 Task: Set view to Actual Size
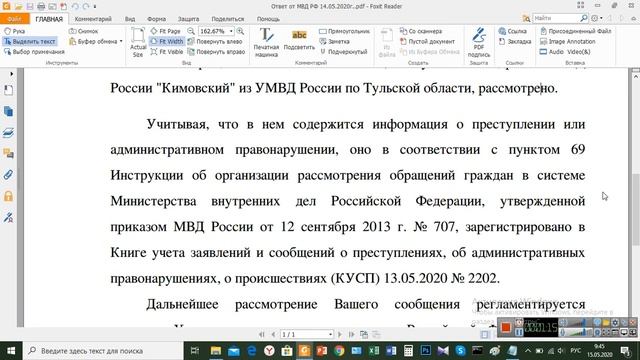(138, 42)
